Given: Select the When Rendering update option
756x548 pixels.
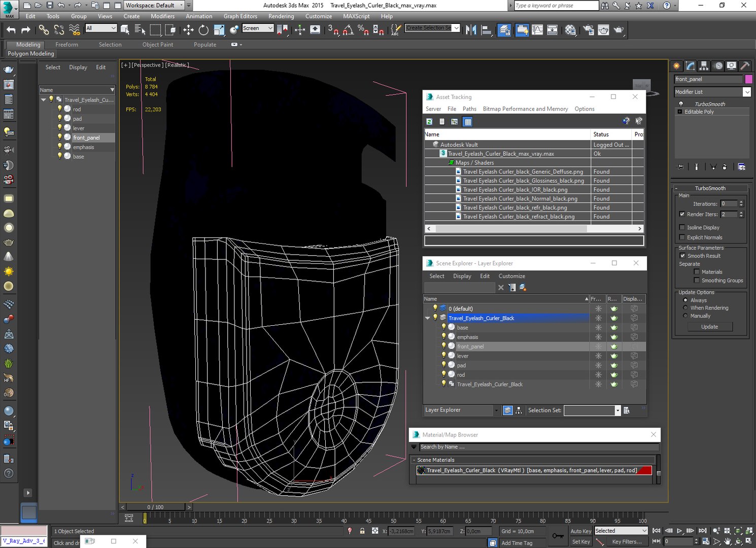Looking at the screenshot, I should (685, 308).
